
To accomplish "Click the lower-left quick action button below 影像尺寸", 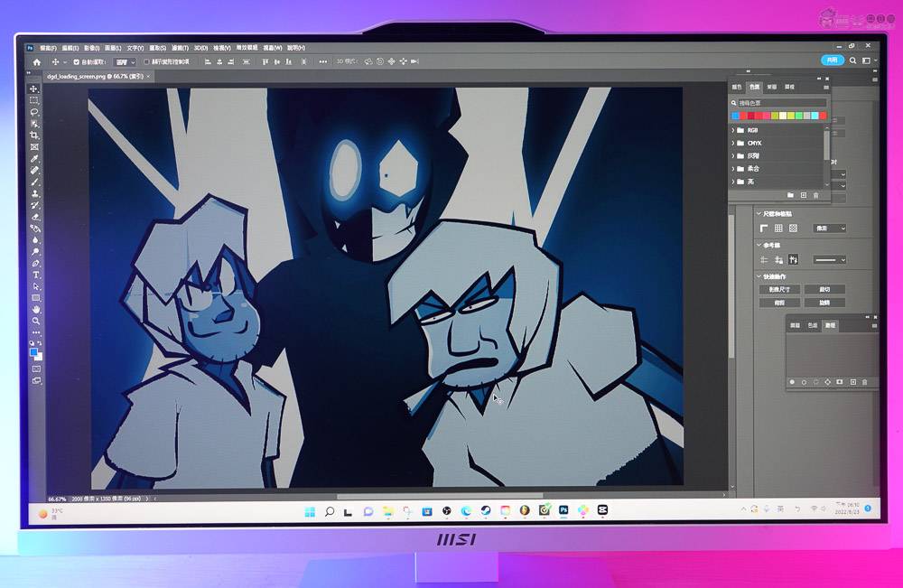I will [780, 303].
